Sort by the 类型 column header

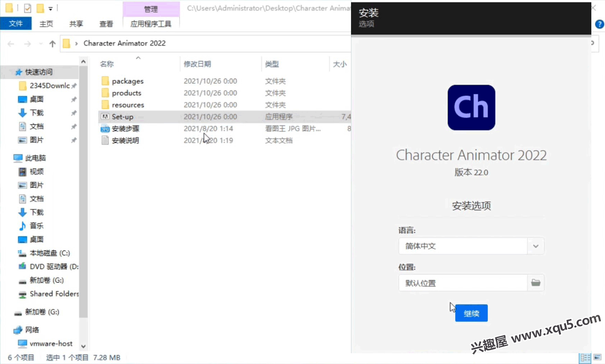pyautogui.click(x=272, y=64)
